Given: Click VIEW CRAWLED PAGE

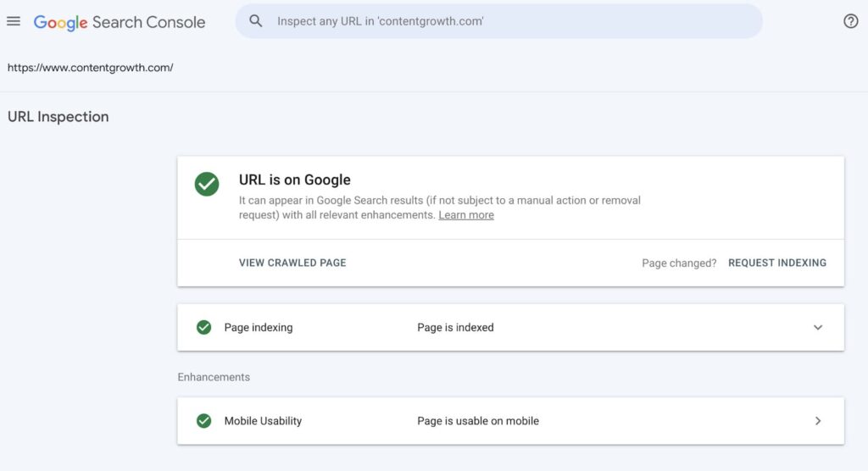Looking at the screenshot, I should (x=292, y=263).
